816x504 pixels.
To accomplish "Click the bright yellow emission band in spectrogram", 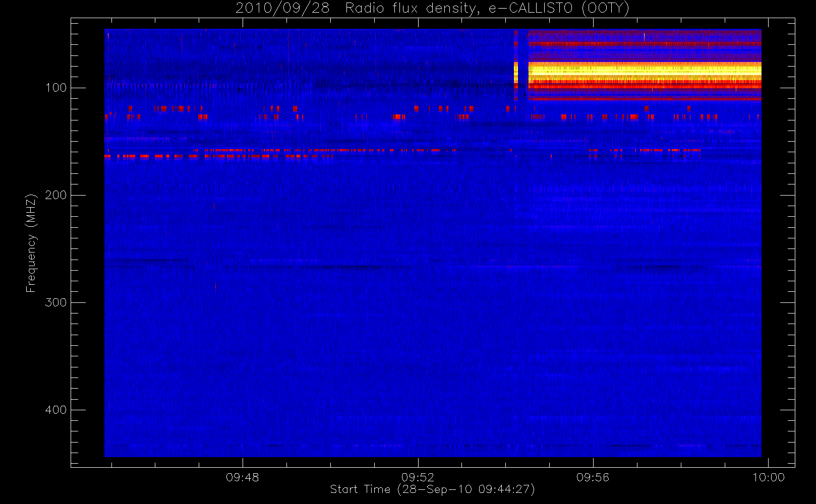I will tap(645, 71).
